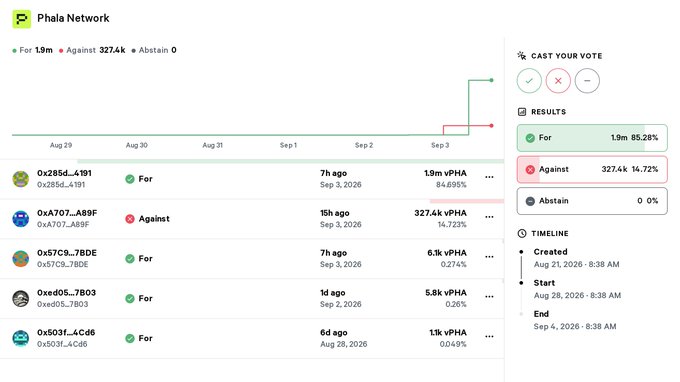
Task: Click avatar of voter 0x503f...4Cd6
Action: tap(20, 338)
